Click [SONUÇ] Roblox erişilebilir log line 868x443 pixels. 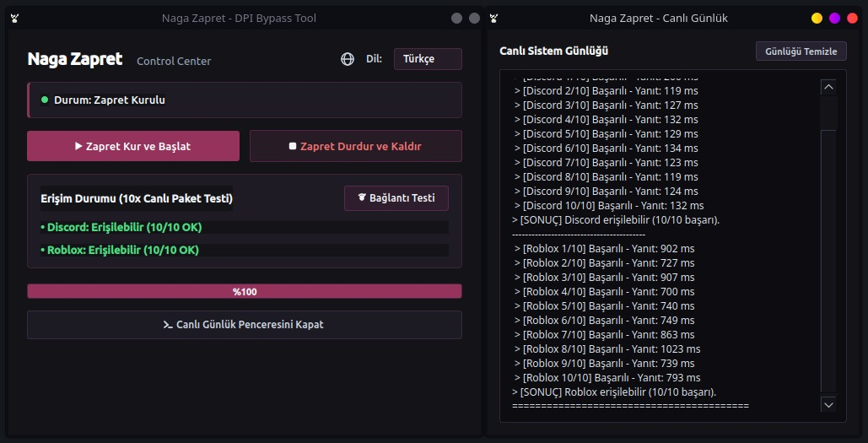[614, 393]
